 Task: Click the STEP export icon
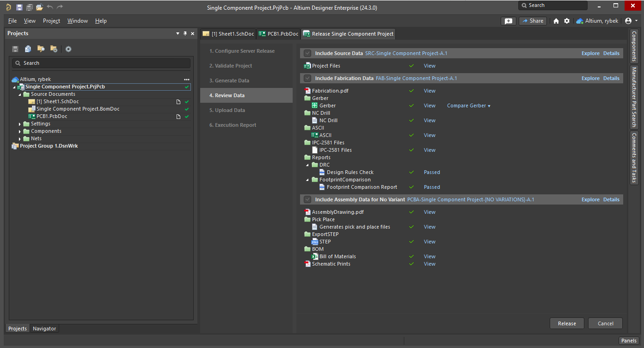point(315,242)
